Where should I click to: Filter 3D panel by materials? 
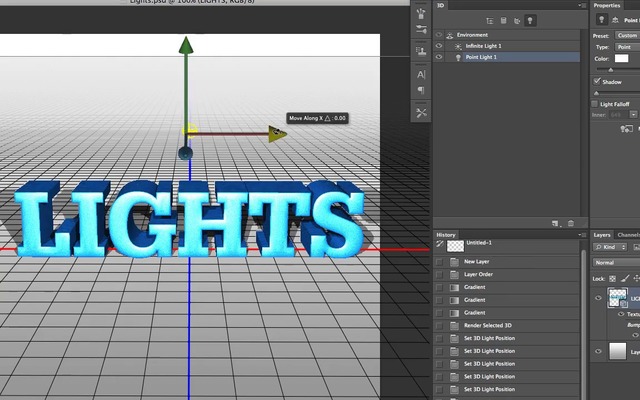[x=516, y=20]
